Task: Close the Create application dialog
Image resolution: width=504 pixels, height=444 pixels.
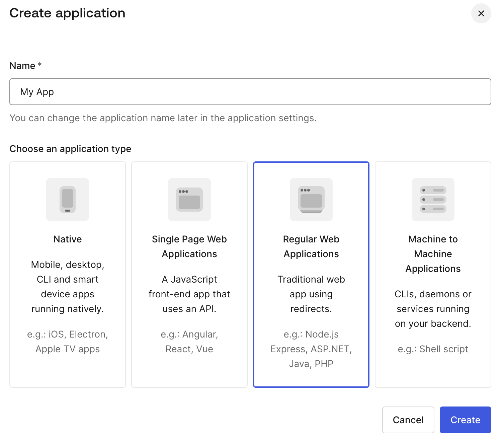Action: pos(481,13)
